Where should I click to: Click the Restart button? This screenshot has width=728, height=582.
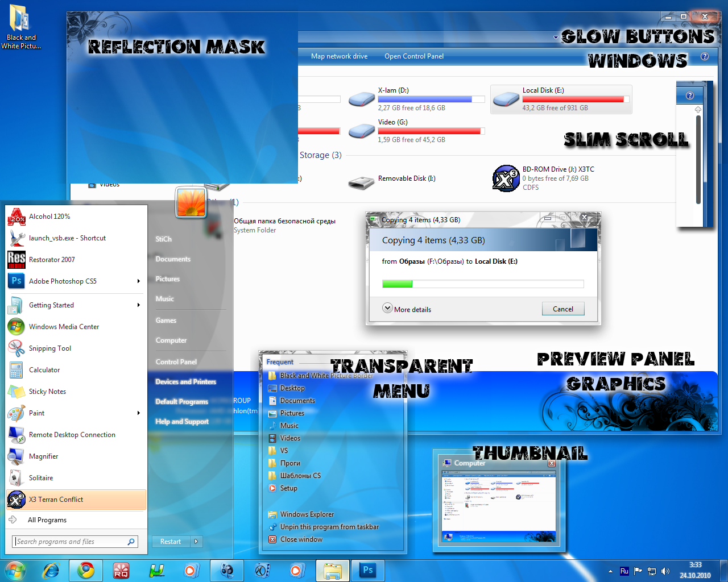click(171, 542)
